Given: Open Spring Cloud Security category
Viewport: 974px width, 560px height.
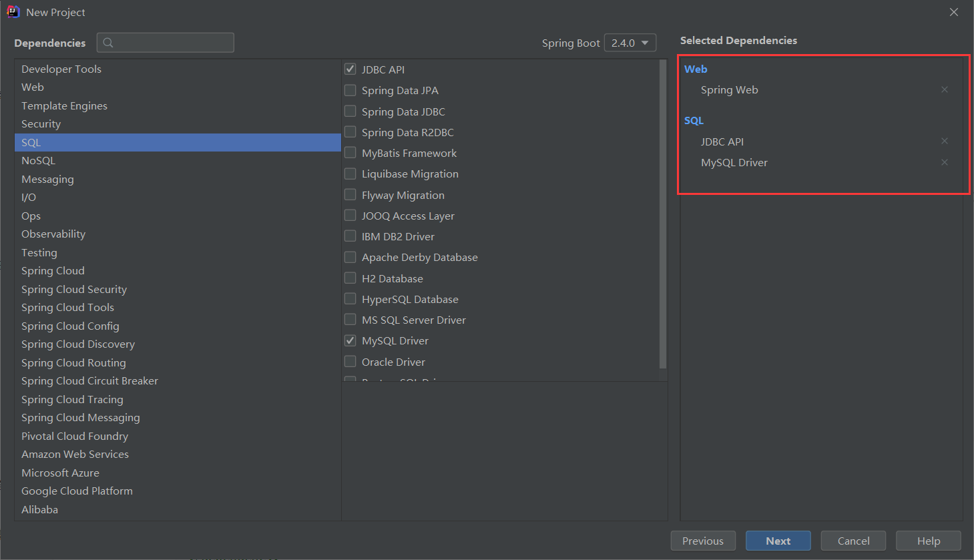Looking at the screenshot, I should click(178, 289).
